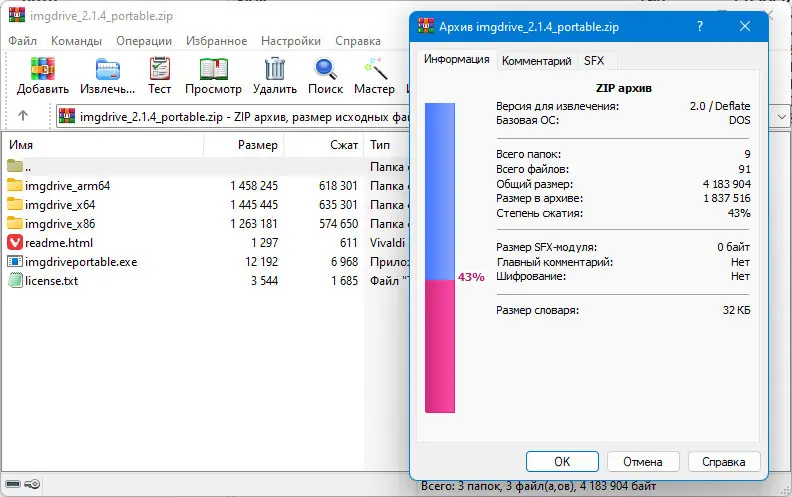
Task: Open the Файл menu
Action: point(23,41)
